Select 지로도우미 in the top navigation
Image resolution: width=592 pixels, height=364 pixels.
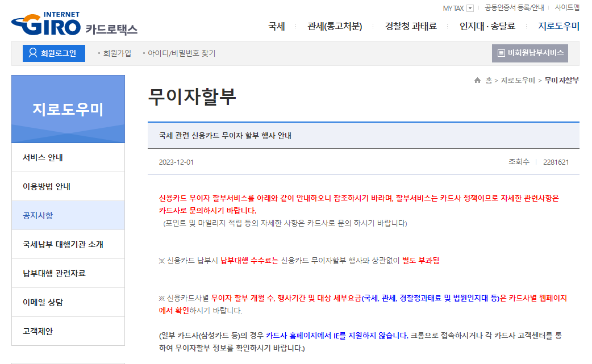[557, 26]
